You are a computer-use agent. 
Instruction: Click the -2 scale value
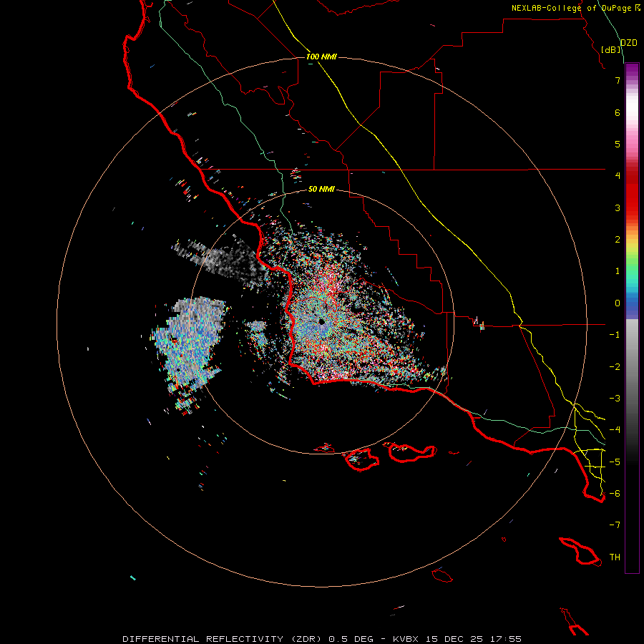click(x=615, y=367)
